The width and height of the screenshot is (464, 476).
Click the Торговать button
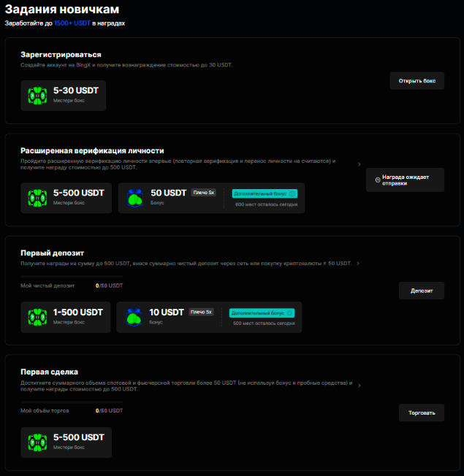(x=422, y=412)
